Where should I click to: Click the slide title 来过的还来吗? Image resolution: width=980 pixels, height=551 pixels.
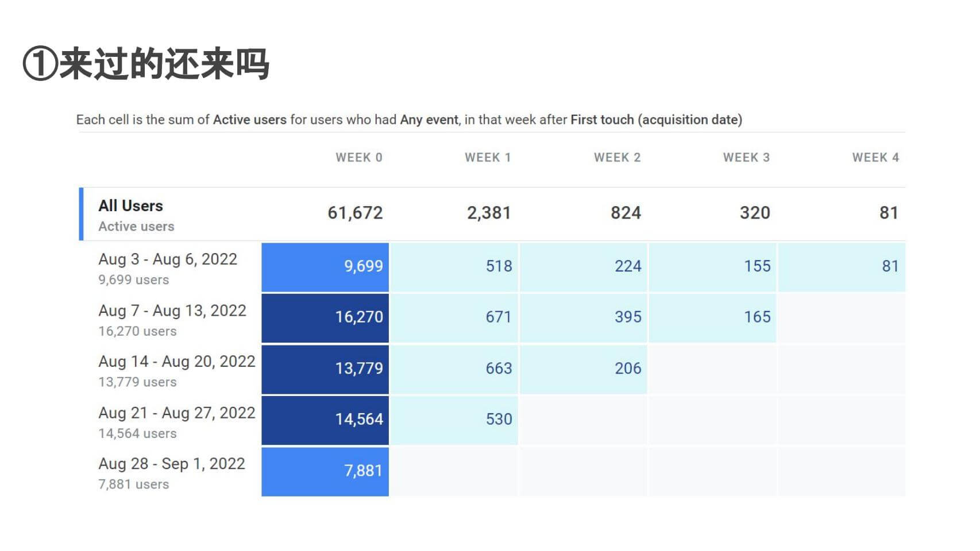coord(146,64)
